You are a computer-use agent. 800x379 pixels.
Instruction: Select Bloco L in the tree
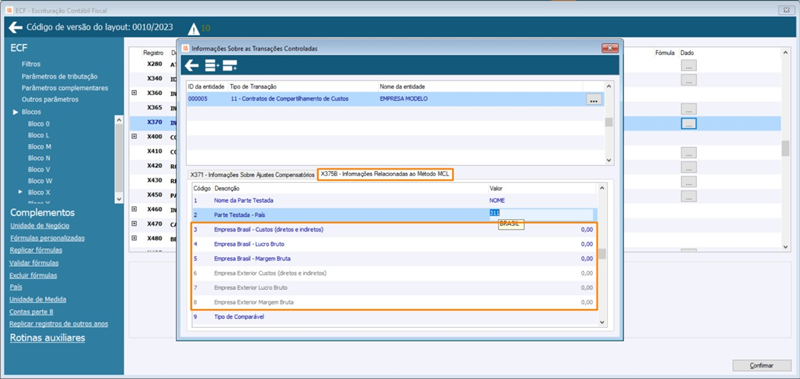point(39,135)
